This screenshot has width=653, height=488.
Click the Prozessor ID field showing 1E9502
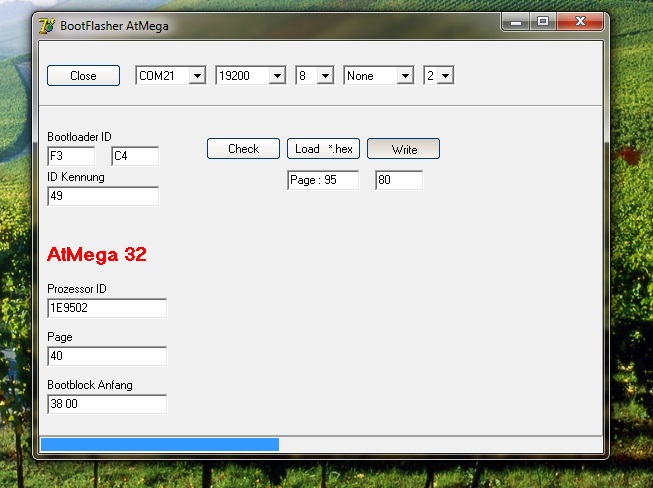coord(107,308)
